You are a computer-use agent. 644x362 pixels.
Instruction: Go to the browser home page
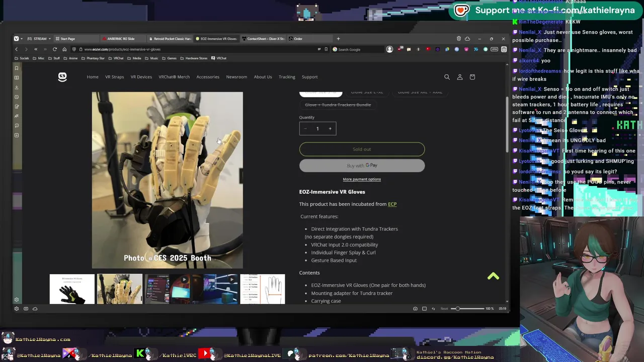click(x=64, y=49)
